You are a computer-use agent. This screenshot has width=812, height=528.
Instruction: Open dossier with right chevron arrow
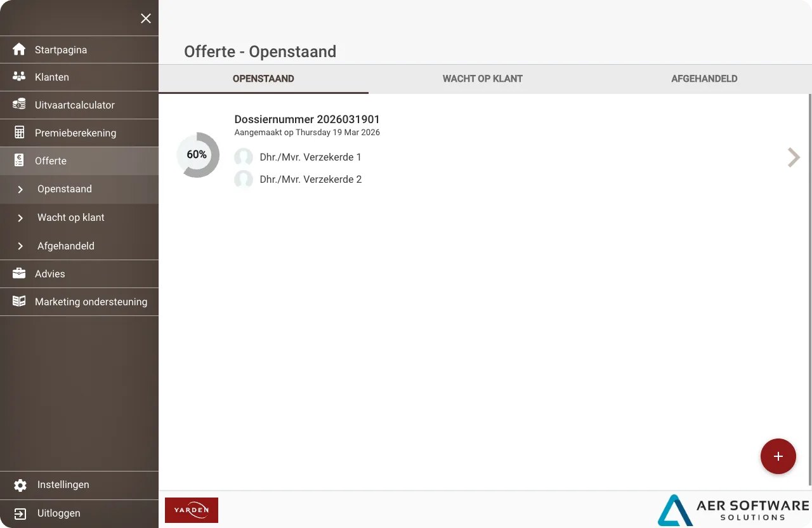tap(793, 157)
